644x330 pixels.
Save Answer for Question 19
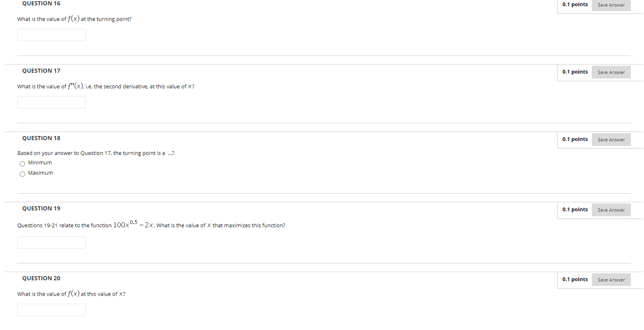tap(611, 210)
